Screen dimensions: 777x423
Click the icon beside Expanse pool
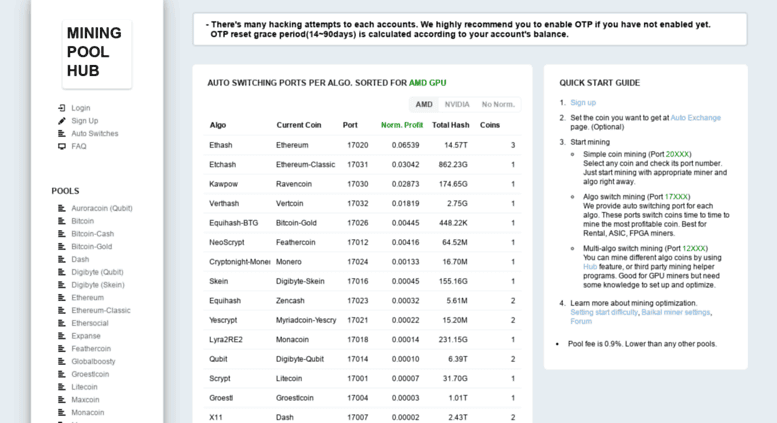pos(61,336)
